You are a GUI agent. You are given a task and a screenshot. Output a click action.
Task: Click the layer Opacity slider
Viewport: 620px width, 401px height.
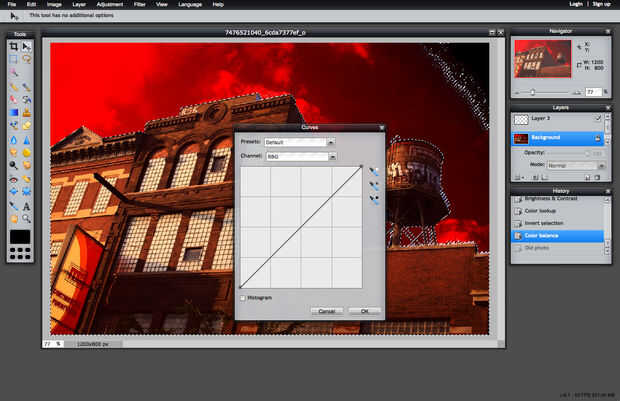(569, 153)
